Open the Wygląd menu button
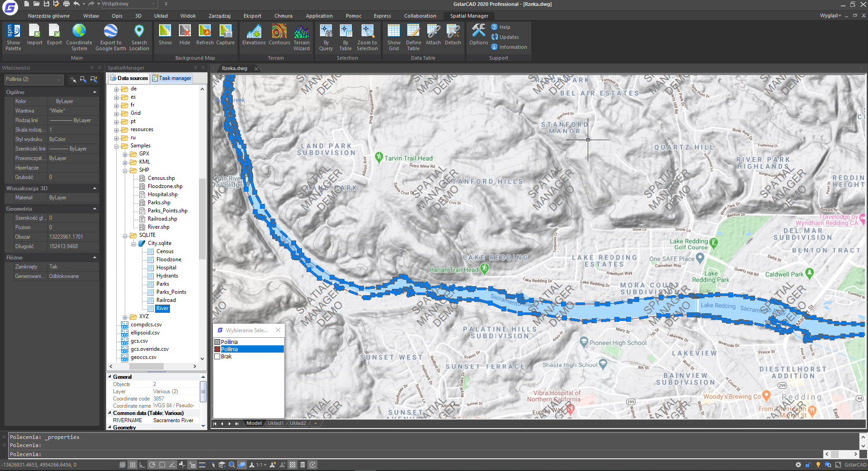Screen dimensions: 868x471 (830, 15)
